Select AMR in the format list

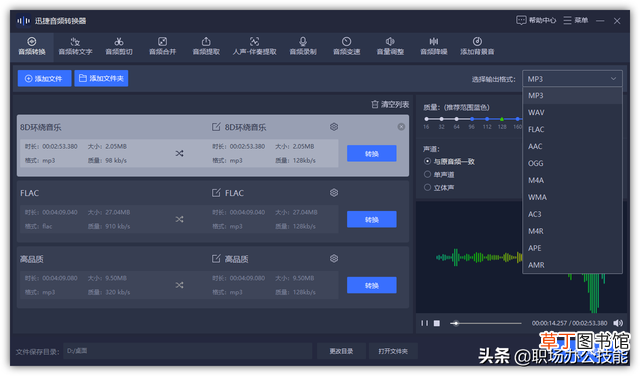(572, 265)
